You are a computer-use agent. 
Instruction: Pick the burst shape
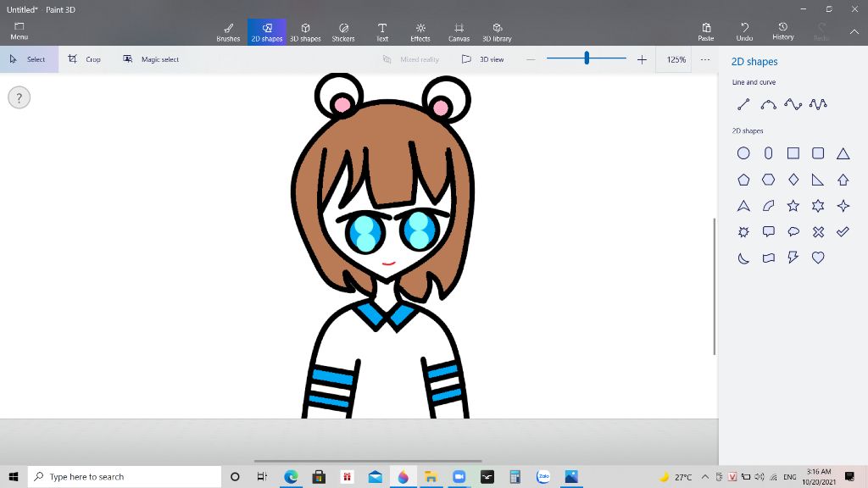743,232
